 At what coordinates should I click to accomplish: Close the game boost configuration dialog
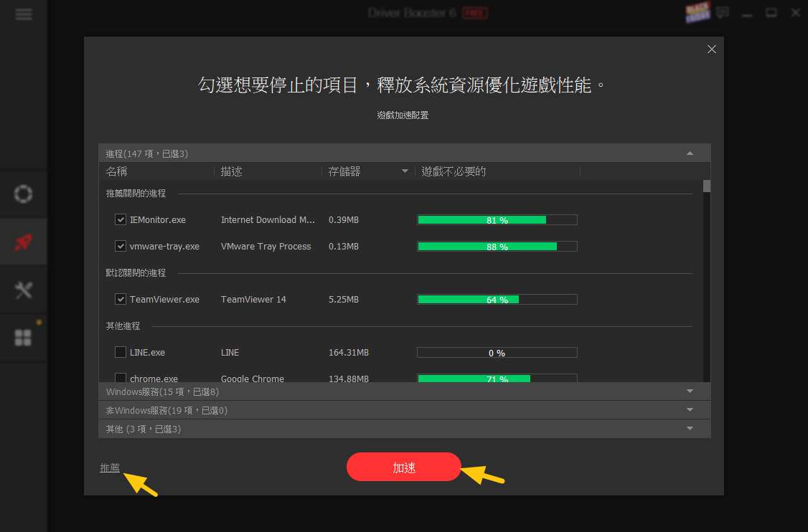point(711,49)
